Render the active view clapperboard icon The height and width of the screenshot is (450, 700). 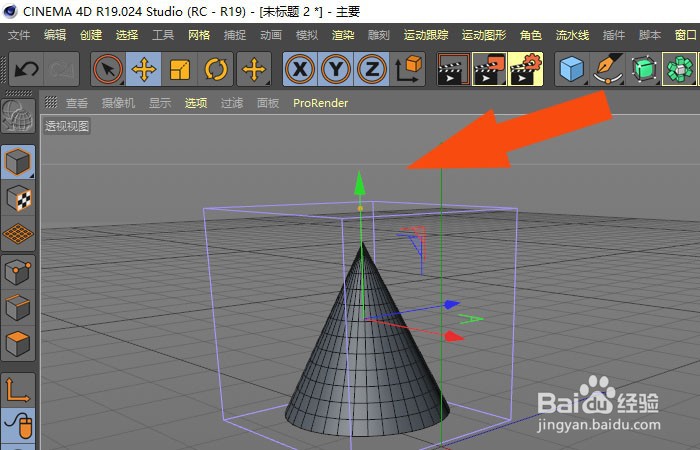click(454, 69)
